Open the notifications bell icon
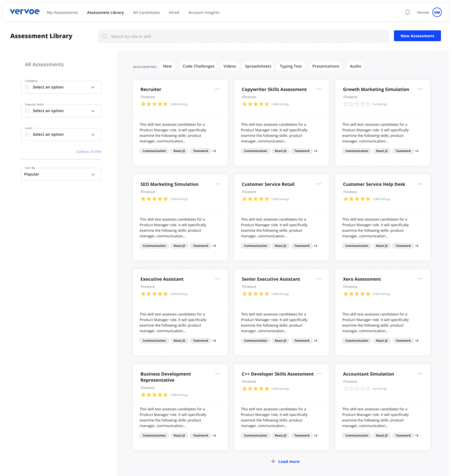The image size is (451, 476). point(407,13)
